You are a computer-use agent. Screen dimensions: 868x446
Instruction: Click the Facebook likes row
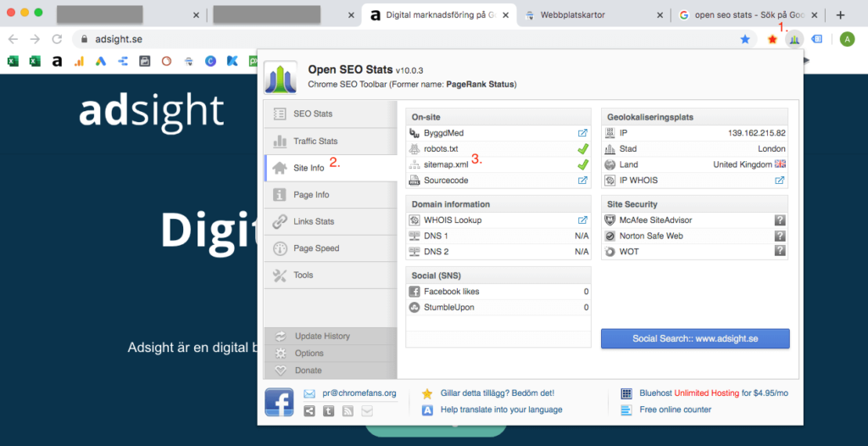click(x=498, y=292)
